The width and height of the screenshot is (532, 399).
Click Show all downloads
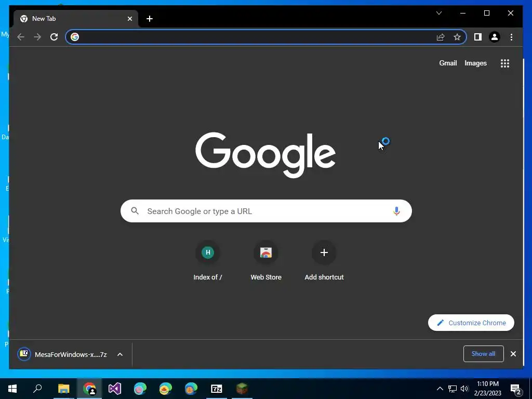[x=484, y=354]
